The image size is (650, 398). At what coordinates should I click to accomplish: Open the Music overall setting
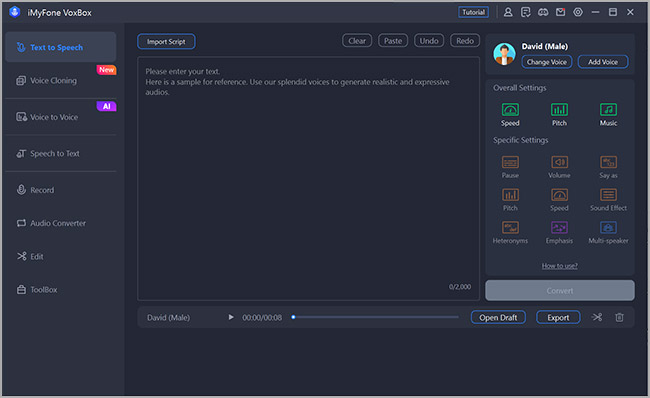click(608, 114)
